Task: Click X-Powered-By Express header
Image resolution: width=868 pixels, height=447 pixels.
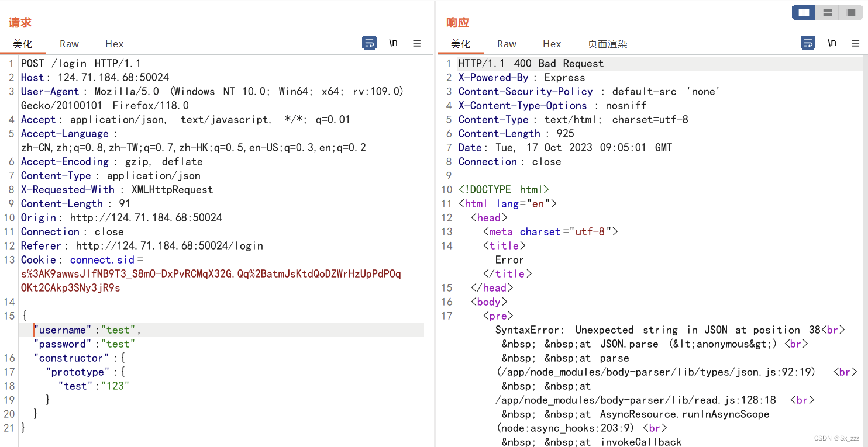Action: (522, 78)
